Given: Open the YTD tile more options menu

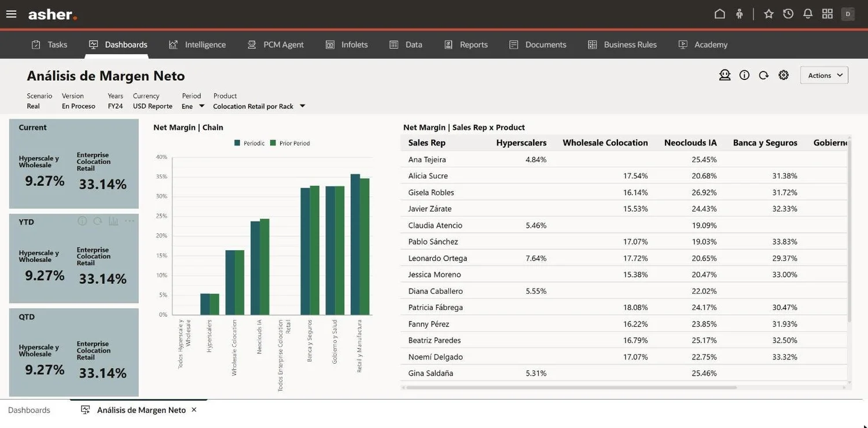Looking at the screenshot, I should pyautogui.click(x=130, y=221).
